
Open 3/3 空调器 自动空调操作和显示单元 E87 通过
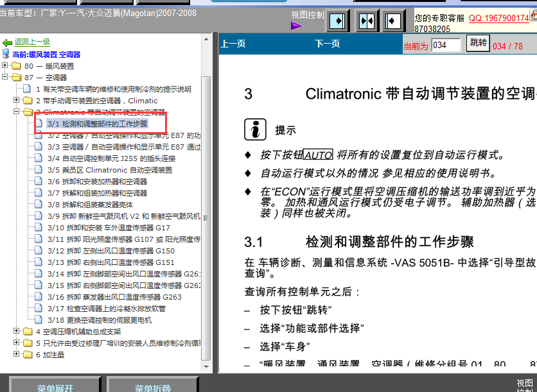[124, 147]
